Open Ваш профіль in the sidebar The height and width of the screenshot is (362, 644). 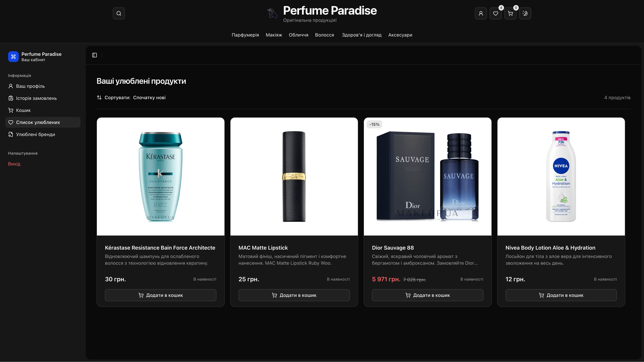(30, 86)
